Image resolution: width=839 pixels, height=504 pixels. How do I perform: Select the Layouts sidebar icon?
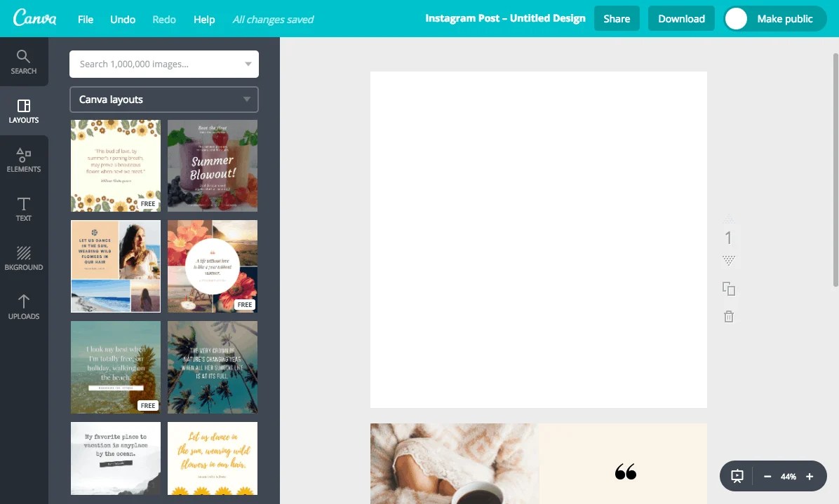[23, 110]
